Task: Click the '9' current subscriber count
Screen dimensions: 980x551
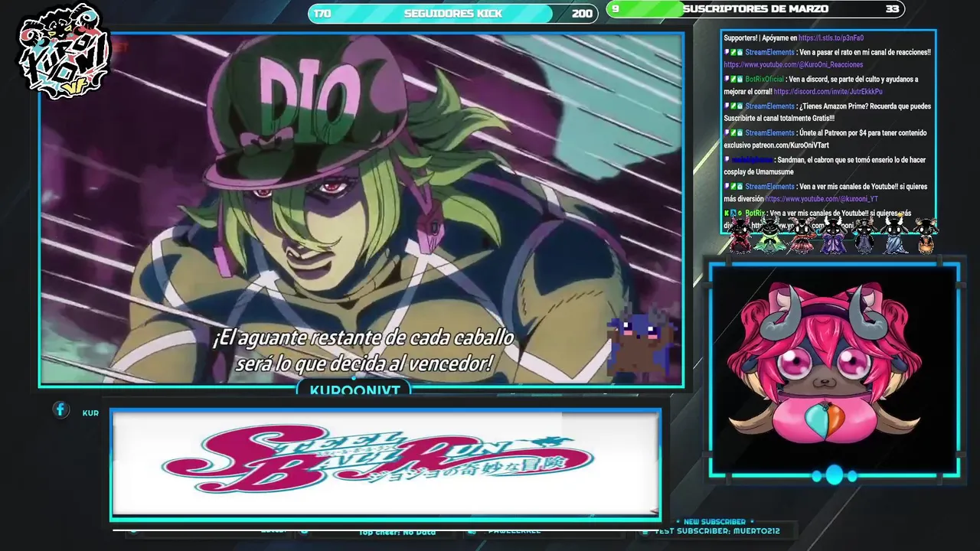Action: (x=615, y=9)
